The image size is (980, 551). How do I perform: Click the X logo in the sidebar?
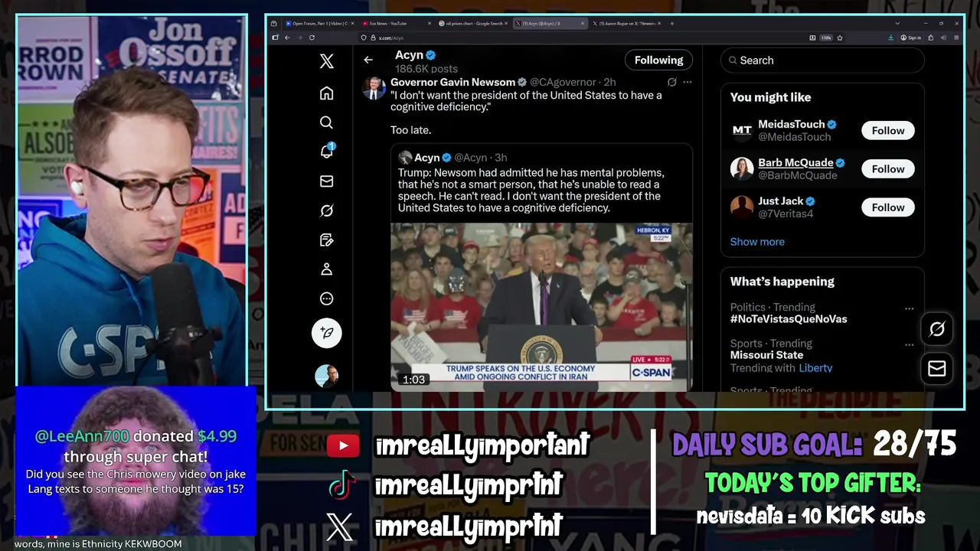click(x=326, y=62)
